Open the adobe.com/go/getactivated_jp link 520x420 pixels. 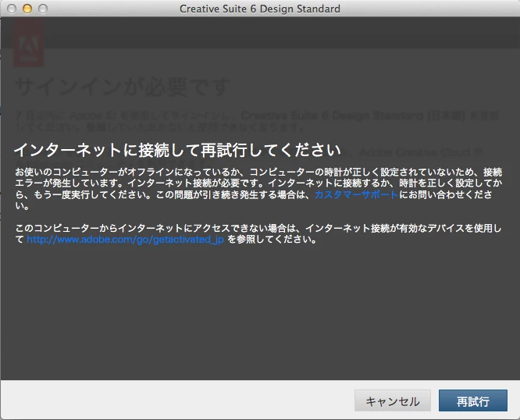(126, 239)
